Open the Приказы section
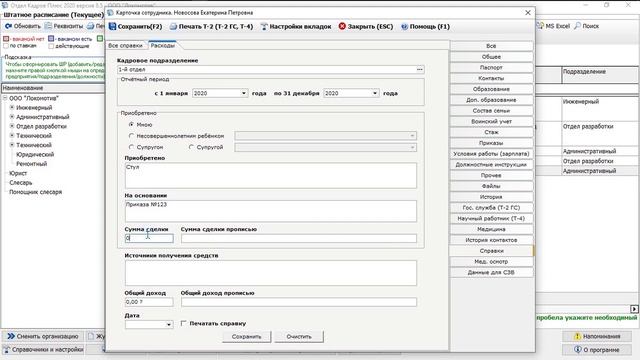Image resolution: width=640 pixels, height=360 pixels. coord(491,143)
